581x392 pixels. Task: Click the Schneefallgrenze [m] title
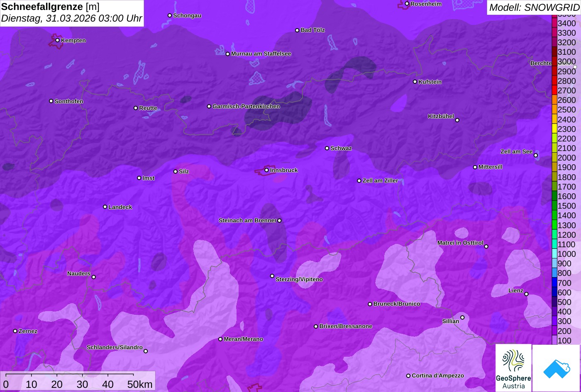click(50, 7)
